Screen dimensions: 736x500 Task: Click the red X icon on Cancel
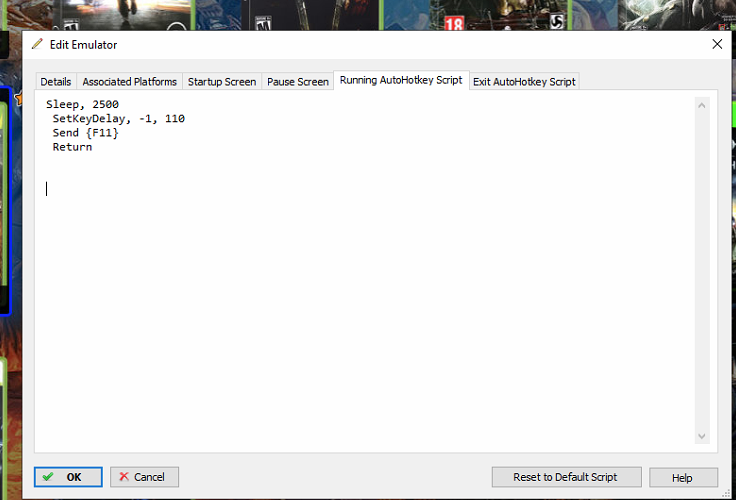[124, 477]
